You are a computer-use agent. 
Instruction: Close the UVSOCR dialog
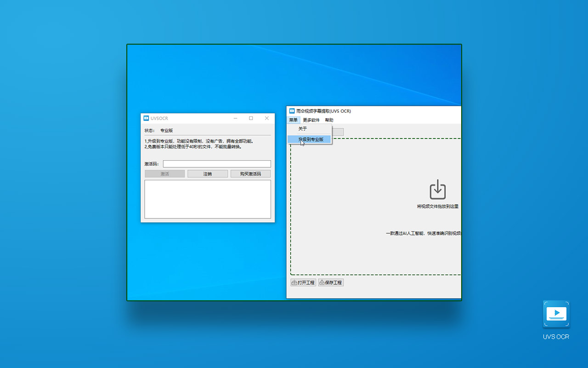point(266,118)
